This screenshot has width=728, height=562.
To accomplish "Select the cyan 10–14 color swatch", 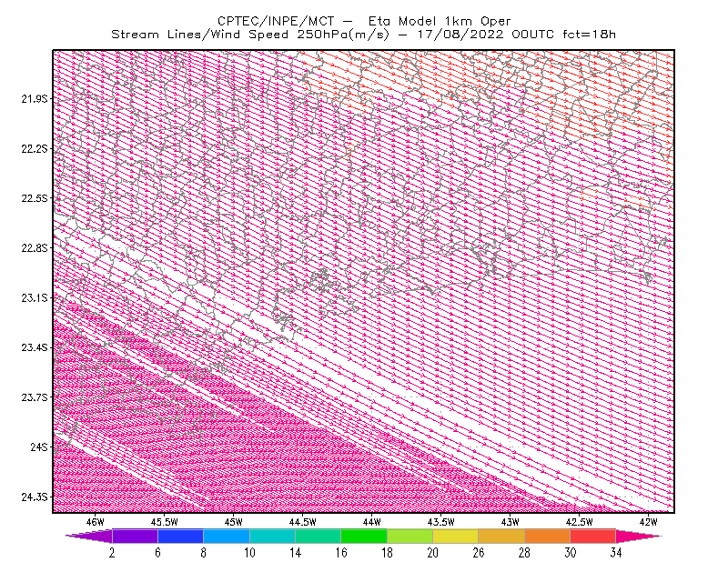I will click(272, 536).
